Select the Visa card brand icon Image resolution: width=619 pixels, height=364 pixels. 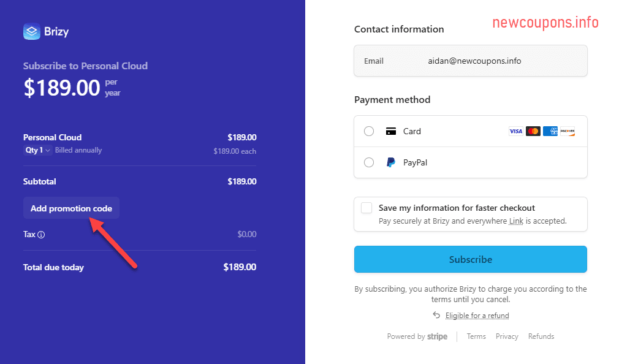coord(515,131)
